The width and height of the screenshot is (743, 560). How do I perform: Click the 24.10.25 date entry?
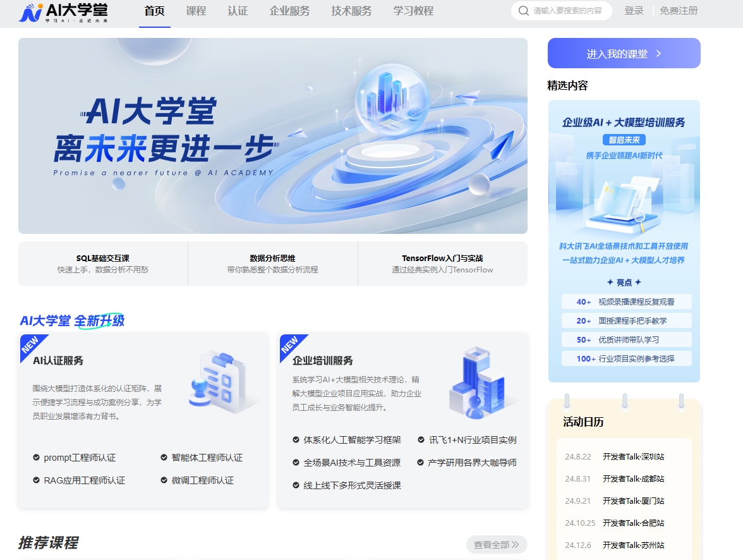pos(580,523)
